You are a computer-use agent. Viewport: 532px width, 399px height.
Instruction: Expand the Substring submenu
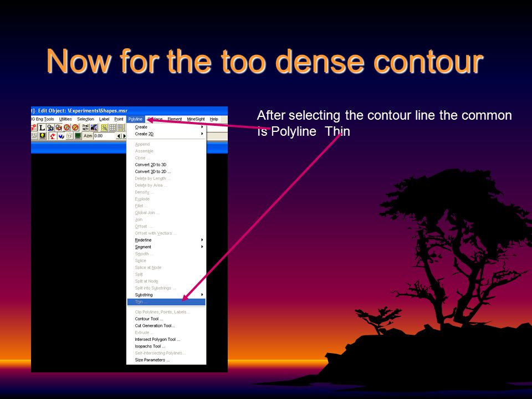(x=166, y=295)
